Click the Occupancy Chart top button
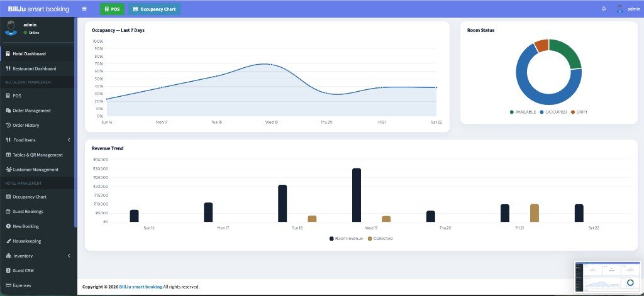 (x=155, y=9)
